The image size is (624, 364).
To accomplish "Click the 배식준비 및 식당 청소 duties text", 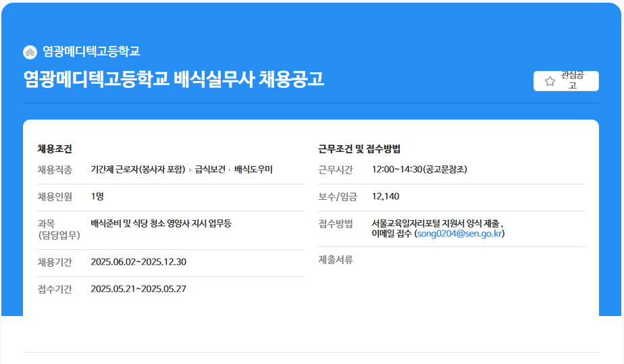I will [161, 224].
